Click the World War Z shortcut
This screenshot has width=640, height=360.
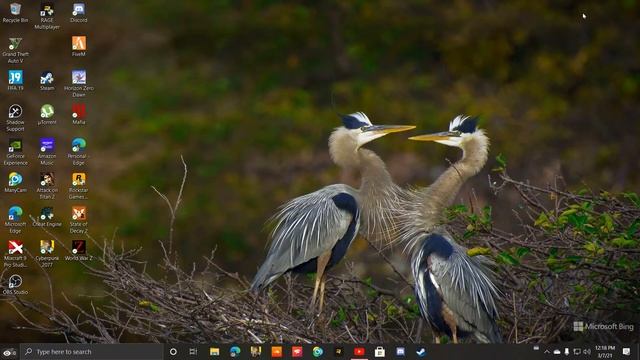point(79,251)
